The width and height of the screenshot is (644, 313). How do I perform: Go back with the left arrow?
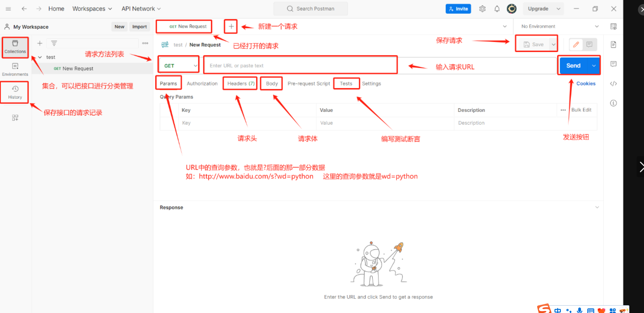coord(24,9)
